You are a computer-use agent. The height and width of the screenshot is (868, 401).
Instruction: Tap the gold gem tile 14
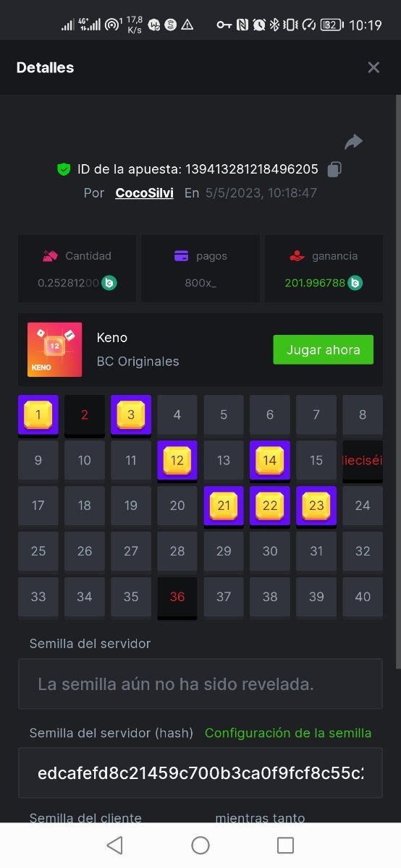(270, 461)
